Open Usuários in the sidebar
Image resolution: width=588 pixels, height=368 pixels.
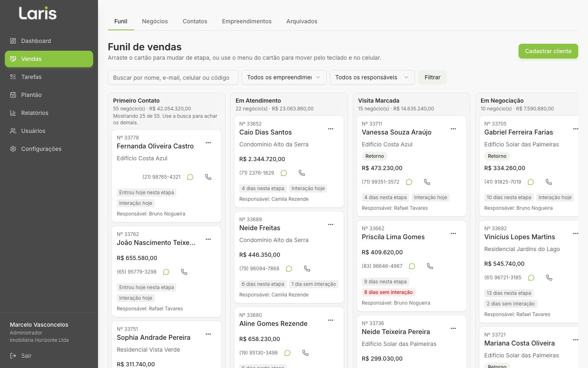pos(49,131)
